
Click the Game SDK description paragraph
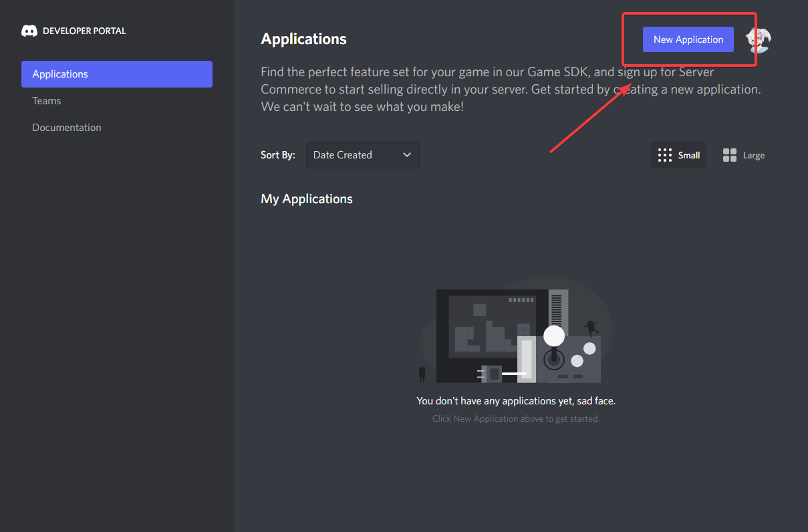[x=511, y=89]
